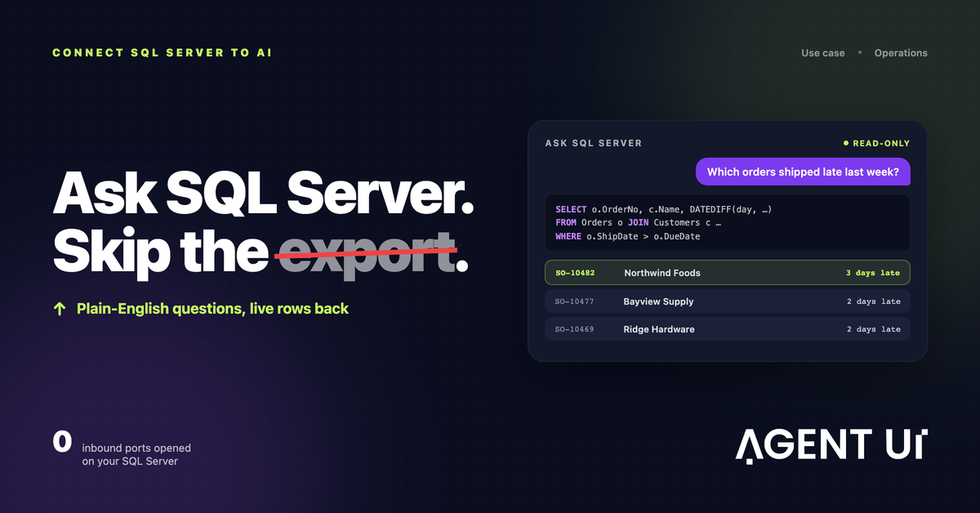The image size is (980, 513).
Task: Click the green up-arrow icon beside Plain-English
Action: coord(60,309)
